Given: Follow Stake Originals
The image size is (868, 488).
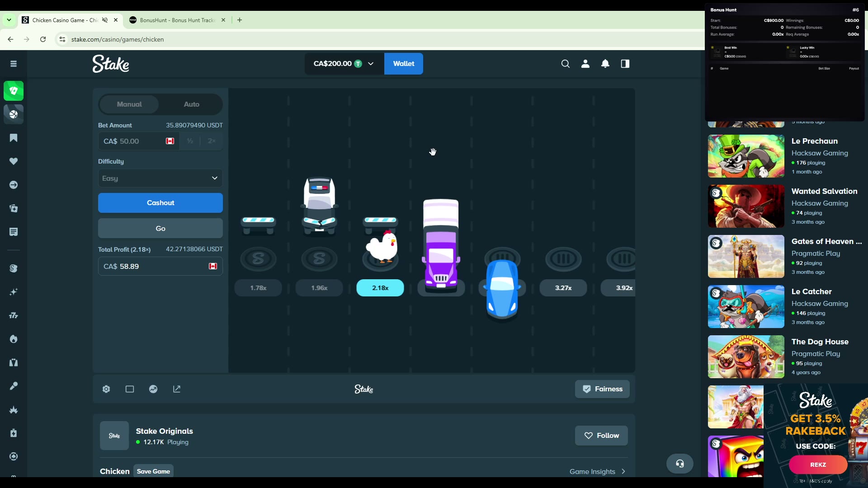Looking at the screenshot, I should click(601, 436).
